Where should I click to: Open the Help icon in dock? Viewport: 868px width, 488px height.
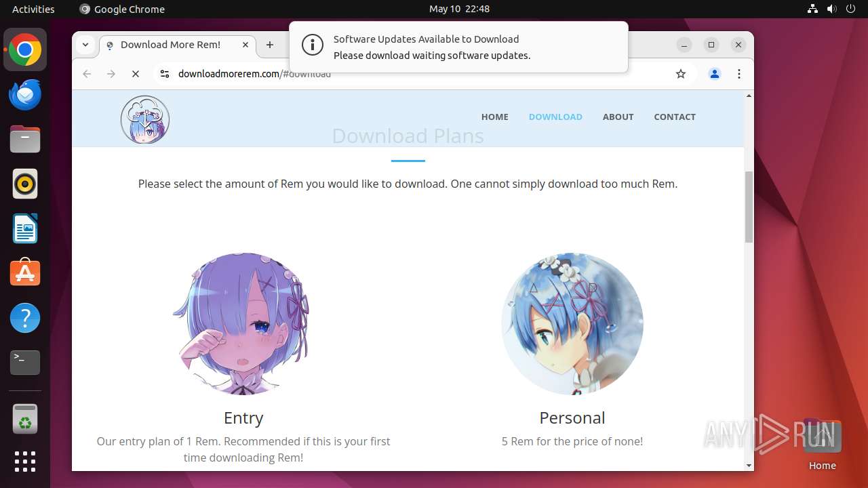click(x=25, y=318)
